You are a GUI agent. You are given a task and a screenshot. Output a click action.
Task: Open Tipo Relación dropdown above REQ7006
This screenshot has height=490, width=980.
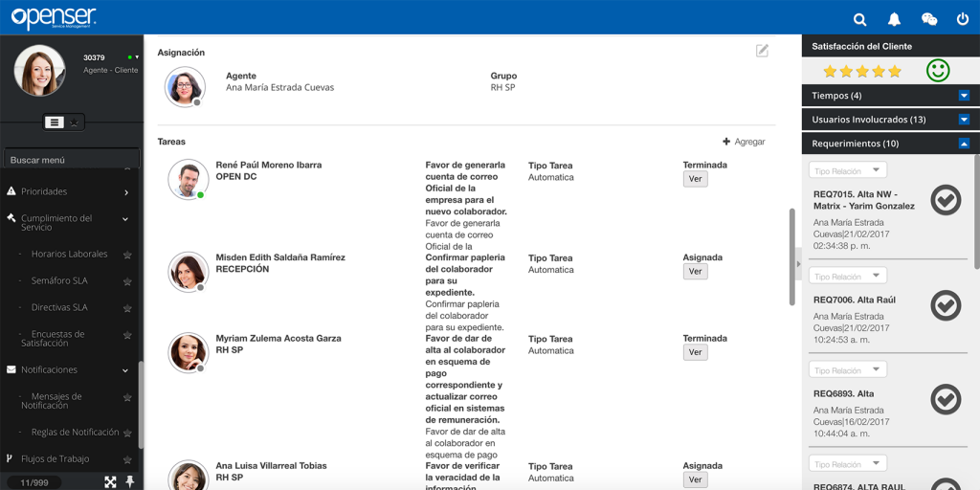click(x=848, y=276)
